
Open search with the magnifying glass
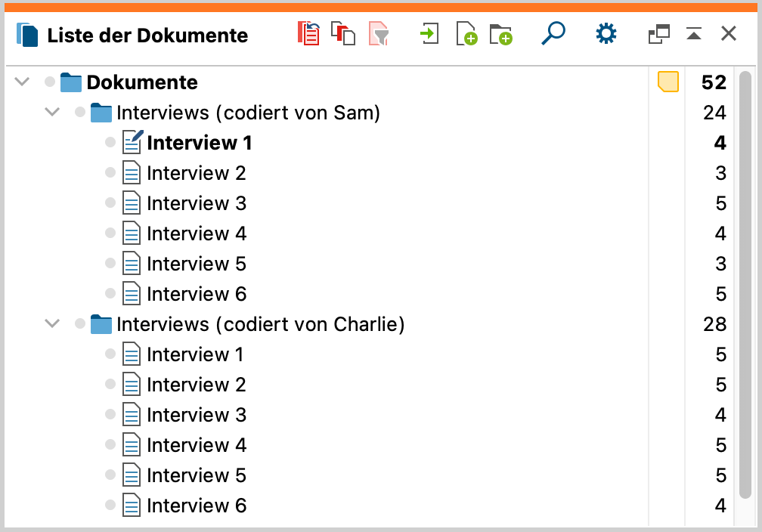point(553,34)
